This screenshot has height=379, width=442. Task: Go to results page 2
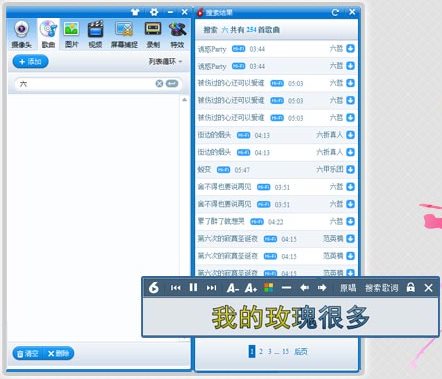point(261,351)
